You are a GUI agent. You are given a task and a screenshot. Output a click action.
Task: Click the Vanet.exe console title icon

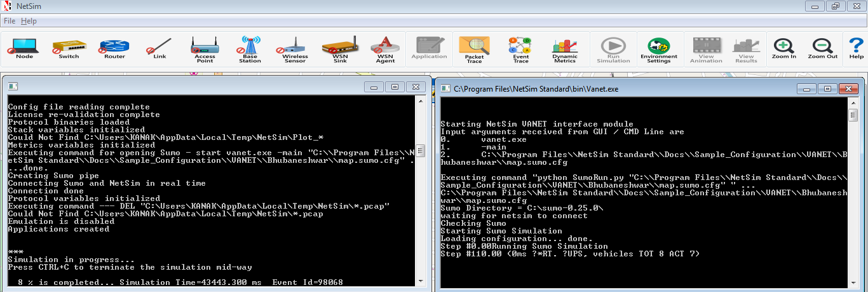tap(445, 89)
